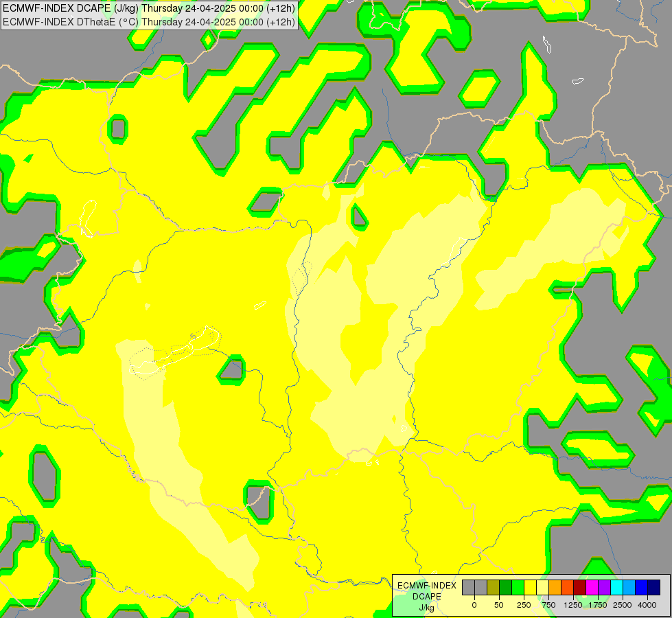This screenshot has width=672, height=618.
Task: Click the J/kg unit label in legend
Action: tap(427, 608)
